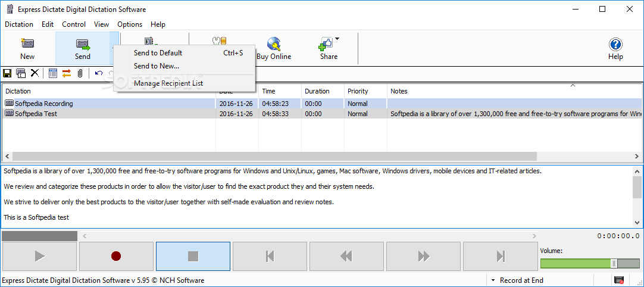Click the blue list properties icon
The image size is (644, 287).
click(52, 73)
